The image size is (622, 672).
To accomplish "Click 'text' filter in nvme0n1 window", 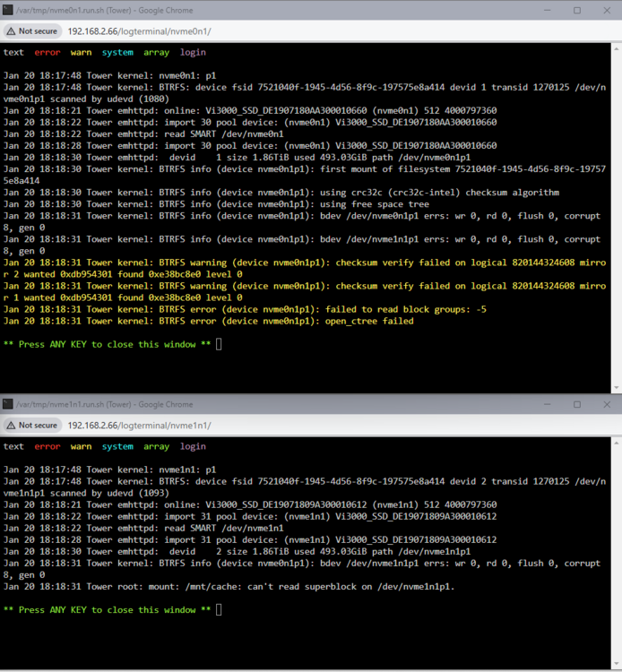I will pyautogui.click(x=13, y=52).
